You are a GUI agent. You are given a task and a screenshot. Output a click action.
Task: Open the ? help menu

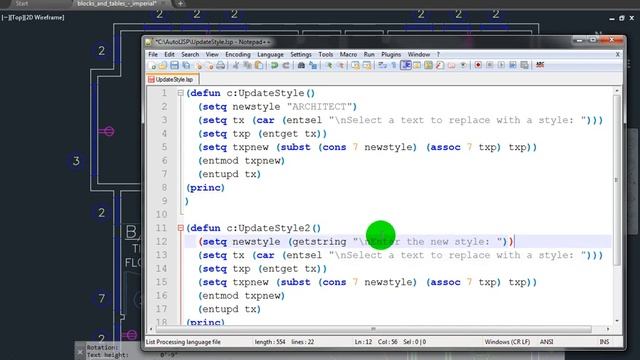[x=438, y=54]
